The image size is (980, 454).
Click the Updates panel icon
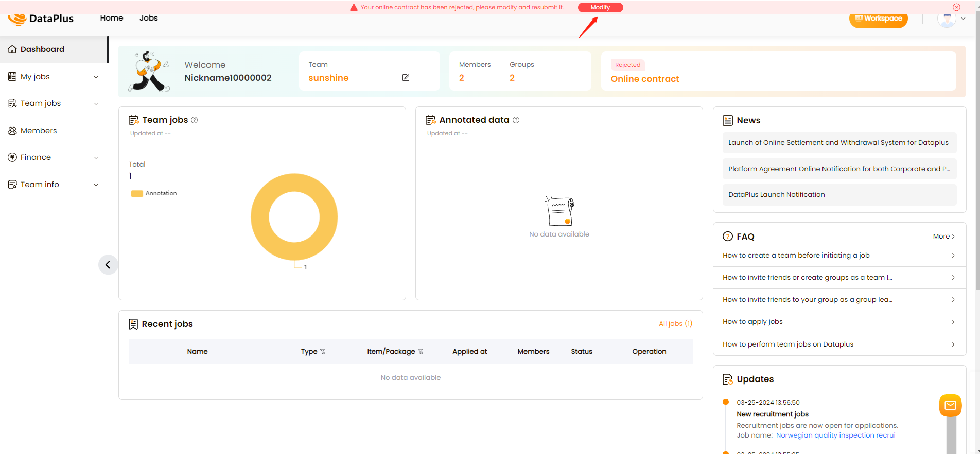727,379
